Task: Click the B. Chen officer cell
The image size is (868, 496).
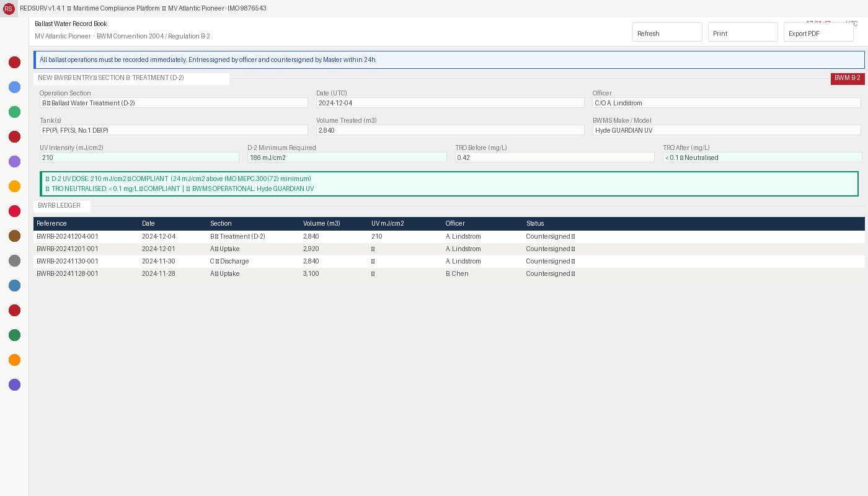Action: [x=457, y=274]
